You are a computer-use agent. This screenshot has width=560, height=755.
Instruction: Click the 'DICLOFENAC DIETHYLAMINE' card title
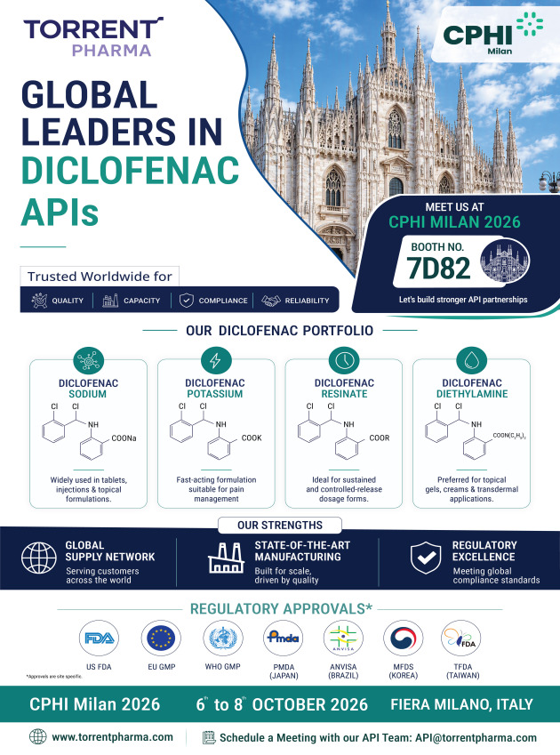472,389
